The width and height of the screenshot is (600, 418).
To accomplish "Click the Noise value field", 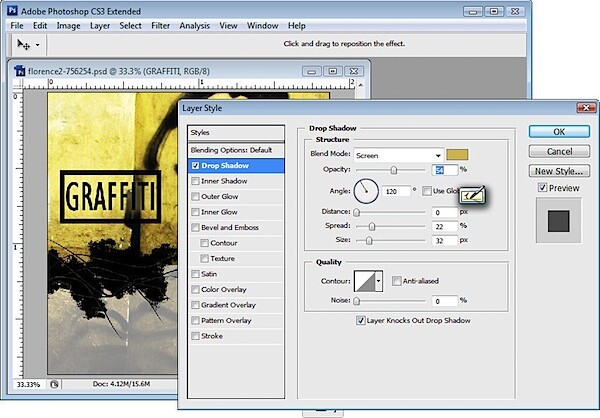I will click(445, 301).
